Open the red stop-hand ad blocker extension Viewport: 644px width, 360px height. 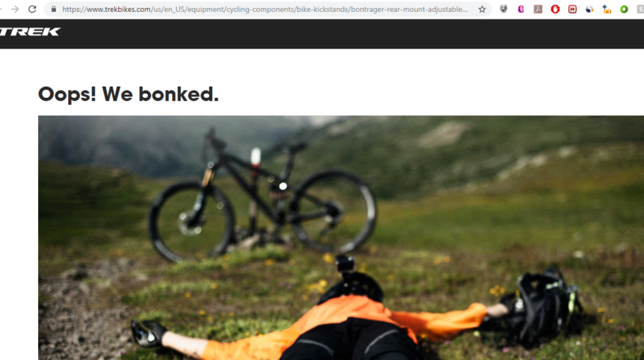[x=555, y=9]
